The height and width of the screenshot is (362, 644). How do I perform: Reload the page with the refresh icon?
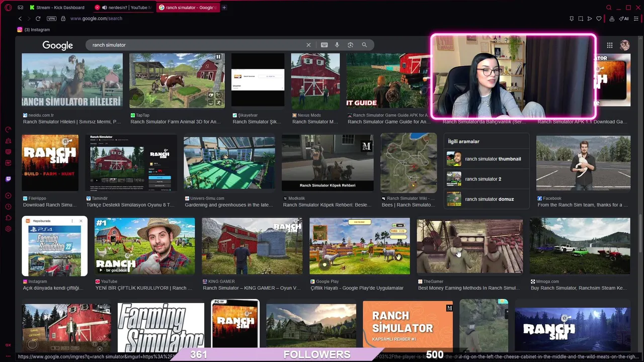click(38, 19)
